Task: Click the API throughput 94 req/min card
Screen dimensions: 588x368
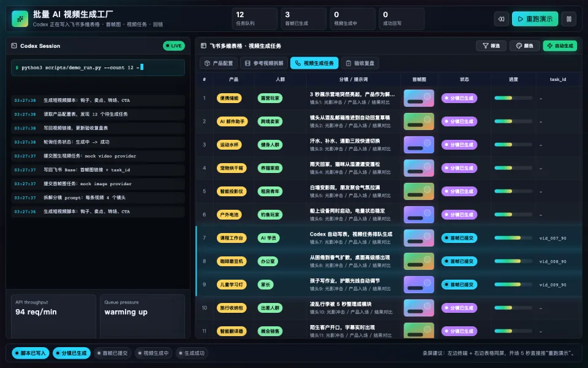Action: (x=54, y=316)
